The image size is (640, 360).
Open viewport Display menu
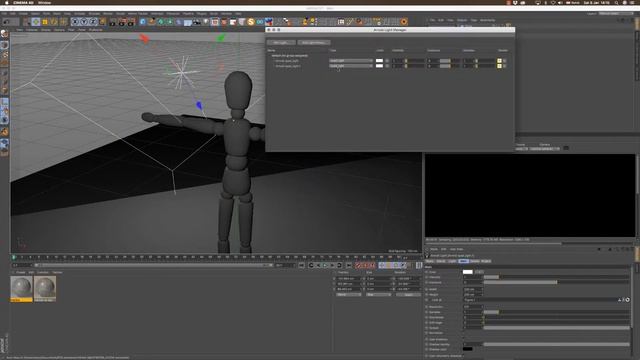(x=46, y=30)
